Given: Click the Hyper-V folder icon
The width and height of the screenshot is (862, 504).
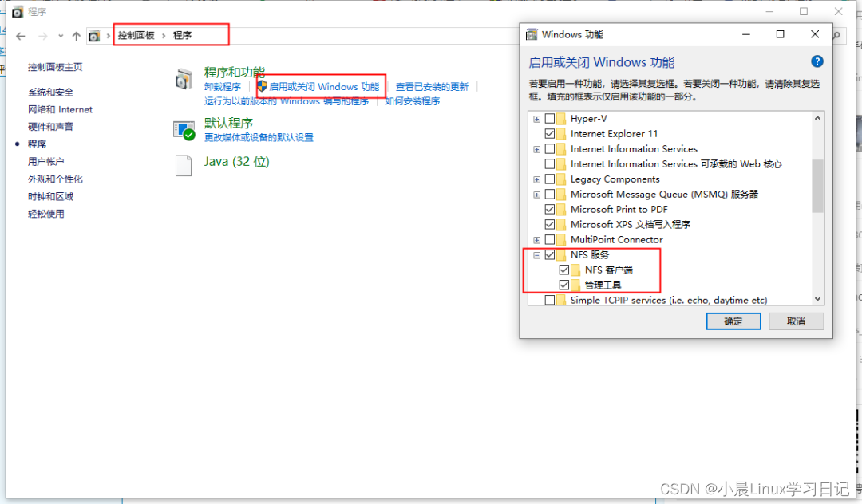Looking at the screenshot, I should point(561,119).
